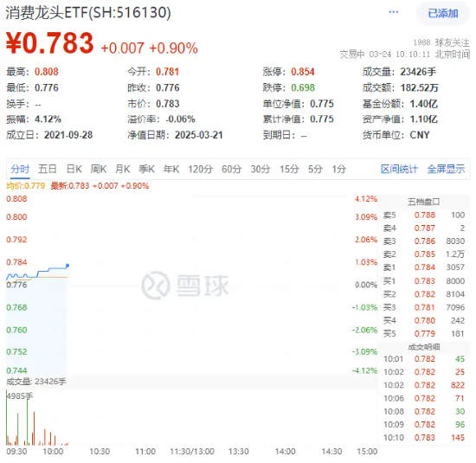Click the tallest green volume bar near 4985手
The image size is (476, 463).
coord(7,418)
